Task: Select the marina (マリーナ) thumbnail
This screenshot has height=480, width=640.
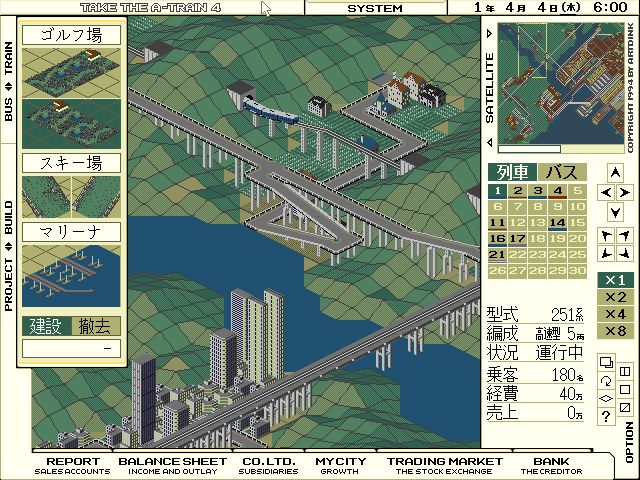Action: [71, 274]
